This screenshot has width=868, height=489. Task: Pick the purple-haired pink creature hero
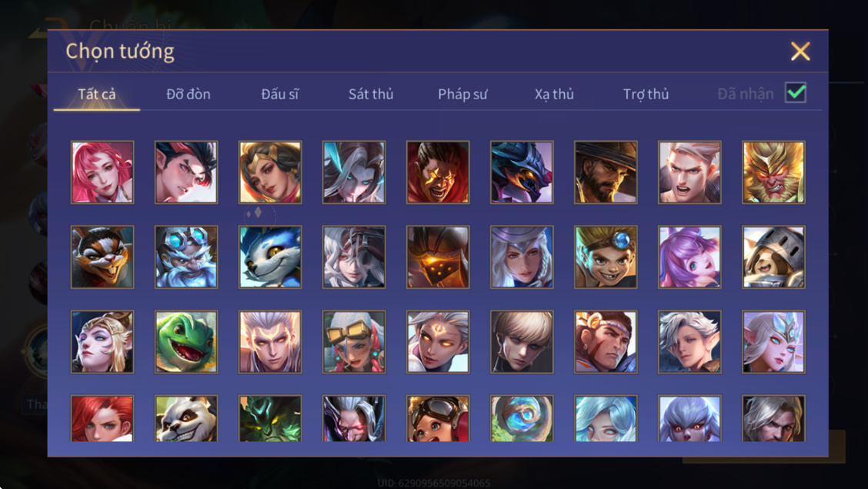click(689, 257)
